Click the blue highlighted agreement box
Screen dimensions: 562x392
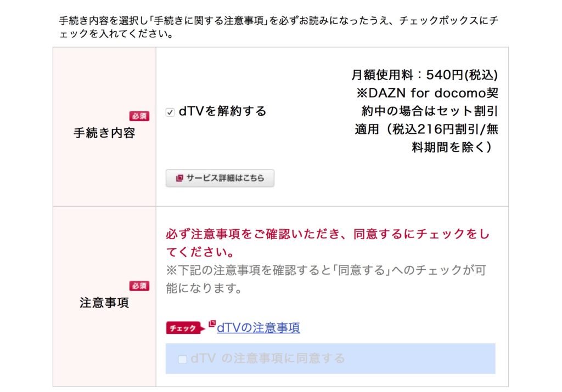[x=330, y=359]
